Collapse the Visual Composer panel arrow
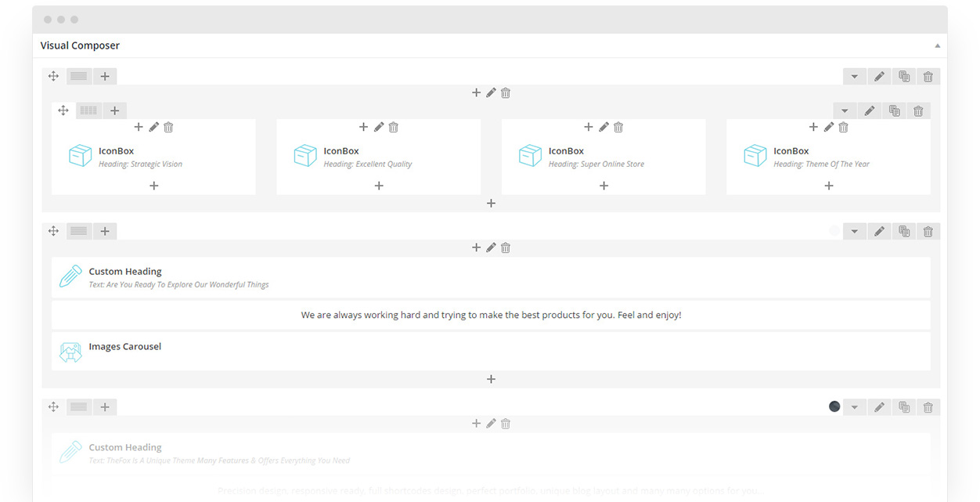The height and width of the screenshot is (502, 980). point(937,45)
